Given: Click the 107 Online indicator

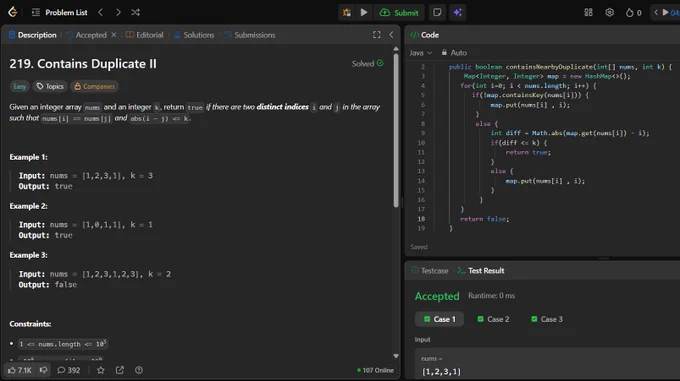Looking at the screenshot, I should tap(375, 370).
